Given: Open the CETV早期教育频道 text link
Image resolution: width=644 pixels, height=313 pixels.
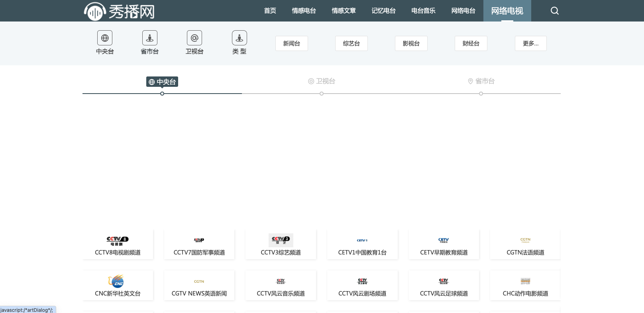Looking at the screenshot, I should [x=444, y=252].
